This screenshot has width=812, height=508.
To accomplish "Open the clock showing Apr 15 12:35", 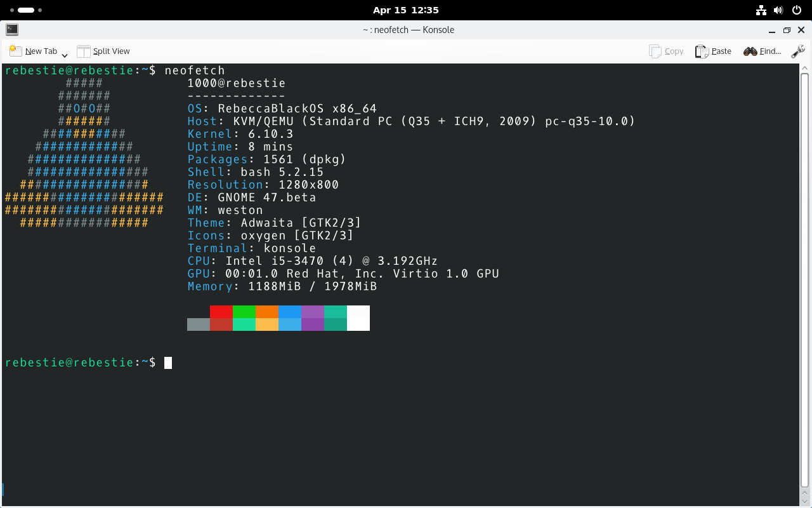I will point(406,10).
